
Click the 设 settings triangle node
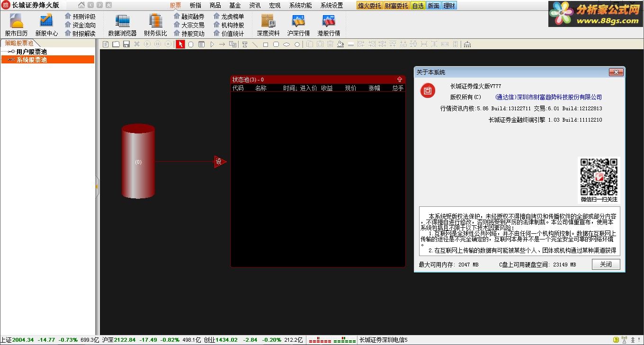(220, 162)
